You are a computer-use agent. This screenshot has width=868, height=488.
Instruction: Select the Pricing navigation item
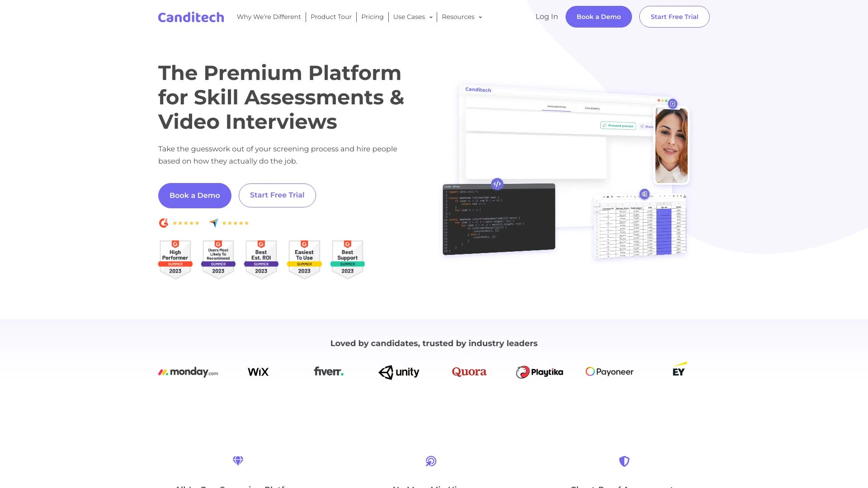coord(372,16)
